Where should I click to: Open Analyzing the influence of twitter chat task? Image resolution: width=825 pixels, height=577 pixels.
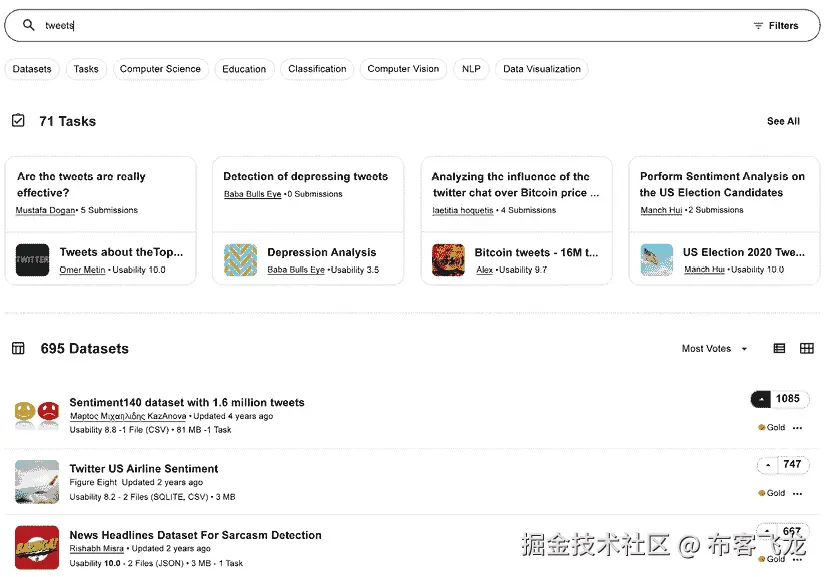515,185
